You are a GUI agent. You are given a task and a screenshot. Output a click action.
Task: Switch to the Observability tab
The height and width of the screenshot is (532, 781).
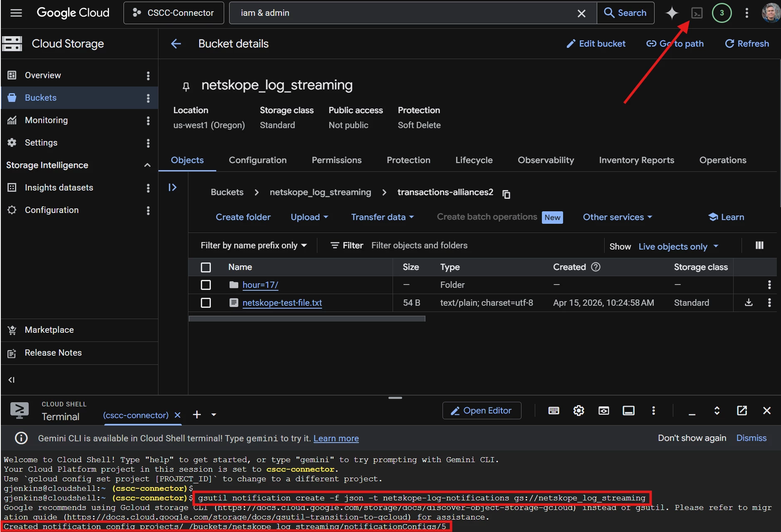point(546,160)
